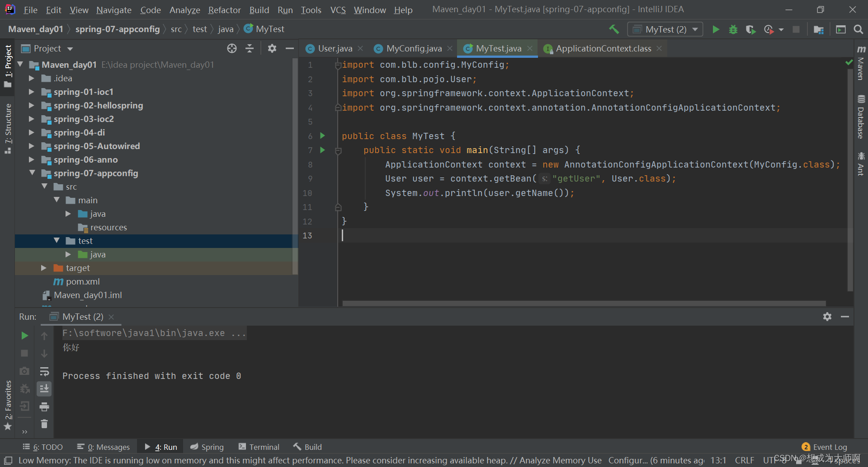Open the TODO tool window

[43, 447]
